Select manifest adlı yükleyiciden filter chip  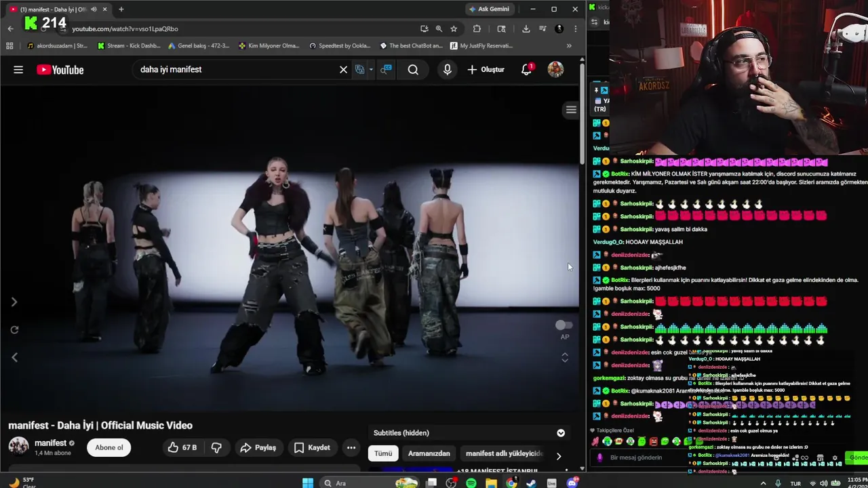click(x=504, y=453)
